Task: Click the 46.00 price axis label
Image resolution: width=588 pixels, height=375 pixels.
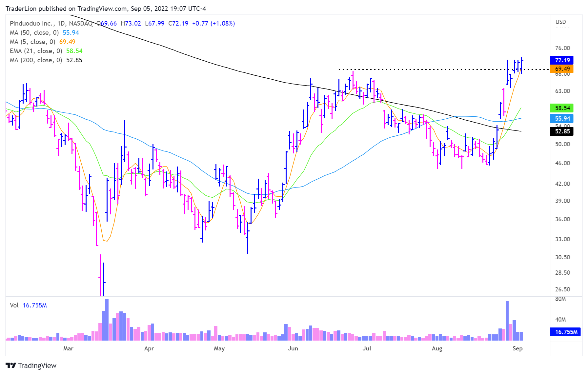Action: 562,163
